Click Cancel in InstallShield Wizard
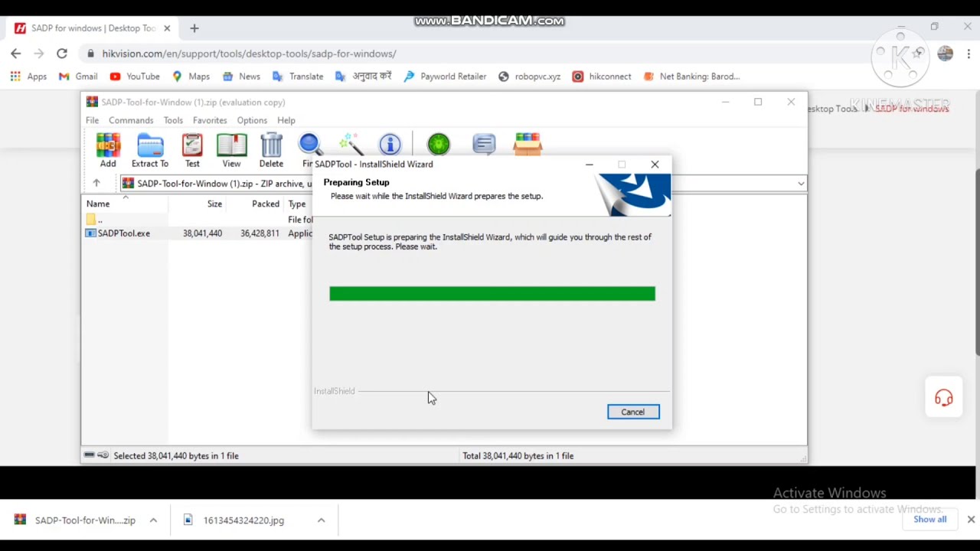 pyautogui.click(x=633, y=412)
